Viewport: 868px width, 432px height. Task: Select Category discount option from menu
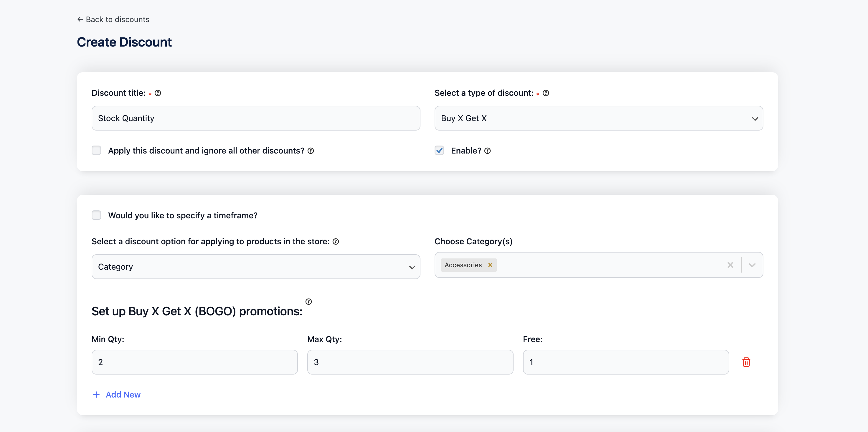[256, 267]
